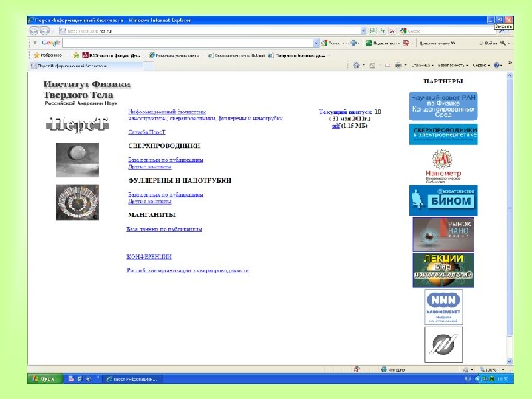This screenshot has width=532, height=399.
Task: Expand the Безопасность menu in command bar
Action: [453, 65]
